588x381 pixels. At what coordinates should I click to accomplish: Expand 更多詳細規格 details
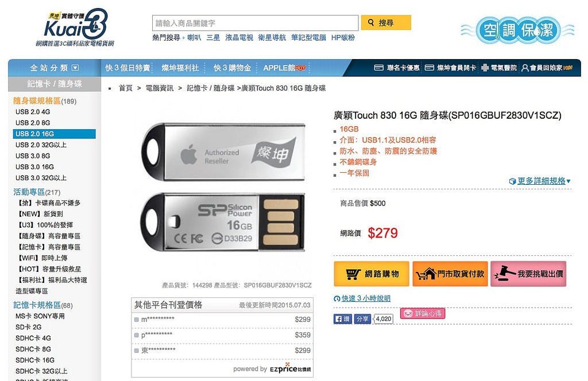tap(540, 181)
